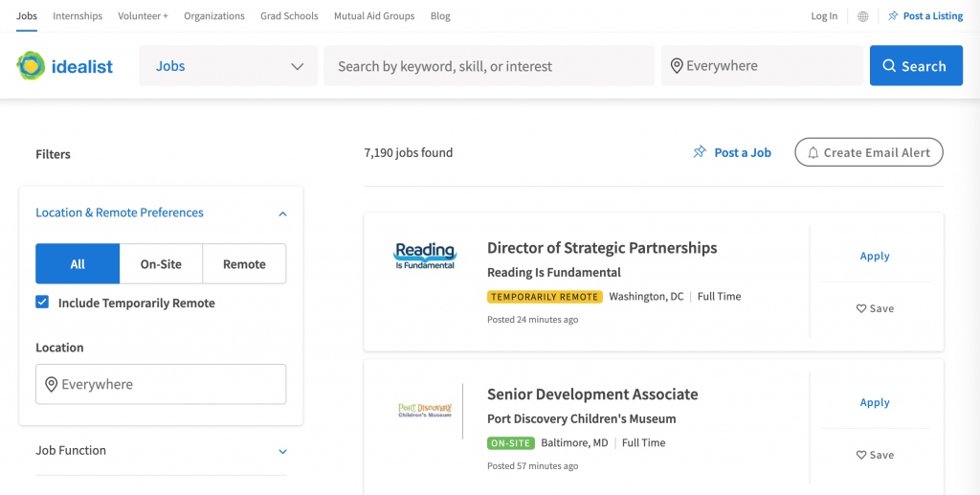This screenshot has width=980, height=495.
Task: Select the All location filter
Action: tap(78, 263)
